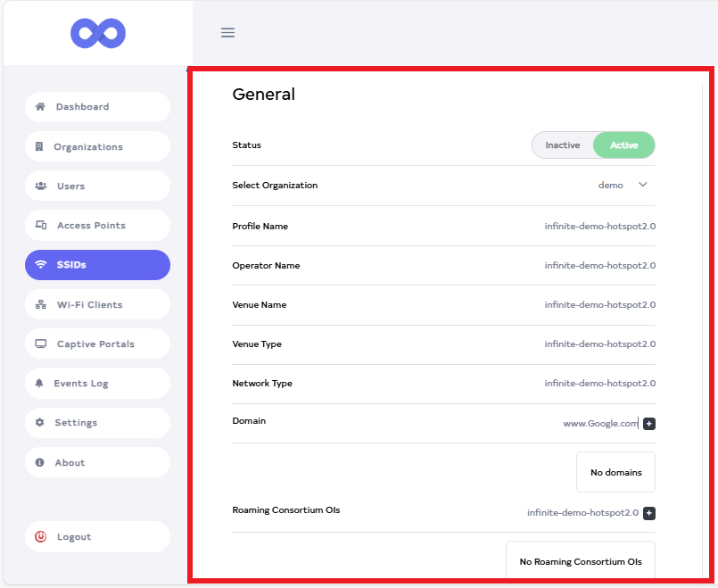Click the Captive Portals monitor icon

coord(41,344)
